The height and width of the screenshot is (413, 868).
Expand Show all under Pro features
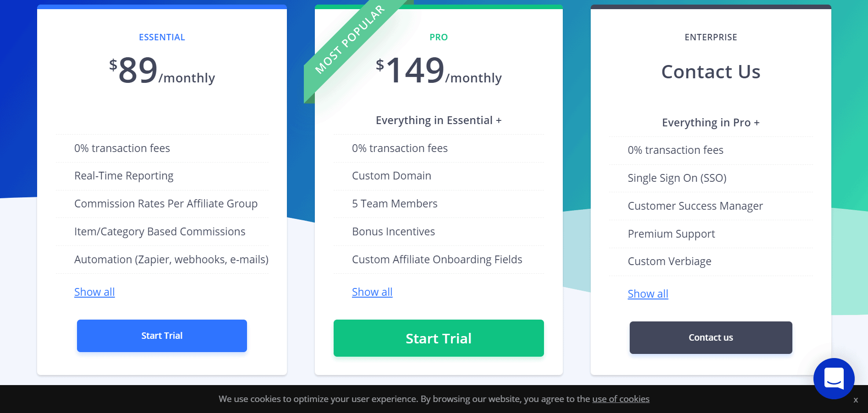point(372,292)
